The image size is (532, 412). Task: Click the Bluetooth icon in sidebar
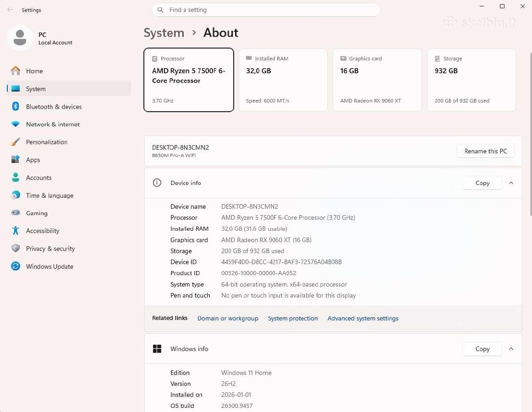(16, 106)
